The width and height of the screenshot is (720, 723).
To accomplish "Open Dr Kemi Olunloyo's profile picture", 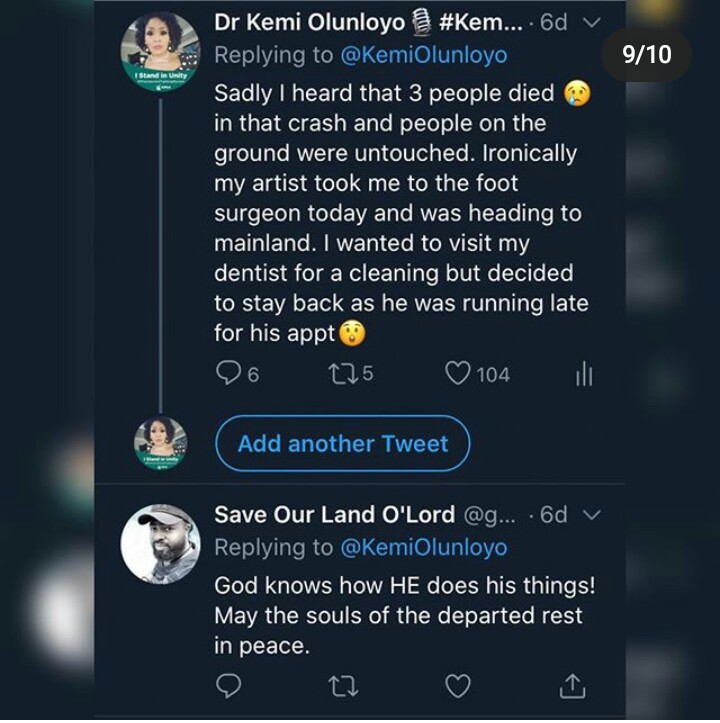I will pos(160,52).
